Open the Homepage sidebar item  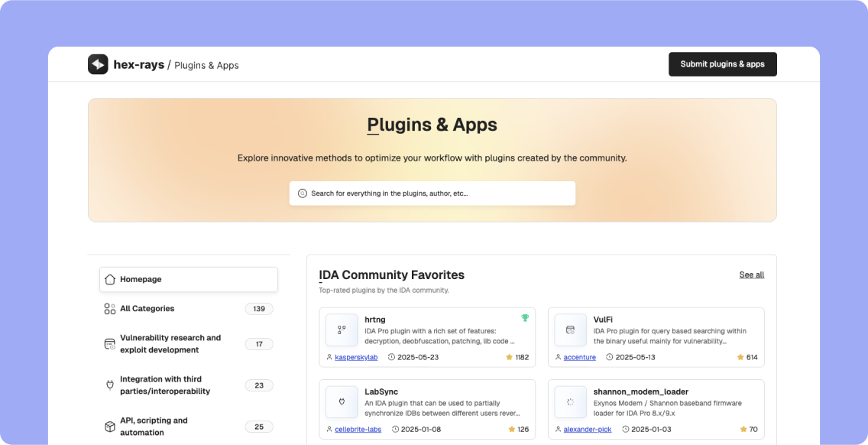click(x=188, y=280)
